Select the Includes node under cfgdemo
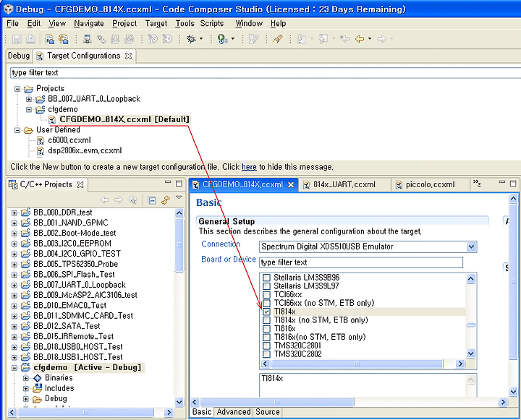The height and width of the screenshot is (420, 521). pyautogui.click(x=59, y=388)
